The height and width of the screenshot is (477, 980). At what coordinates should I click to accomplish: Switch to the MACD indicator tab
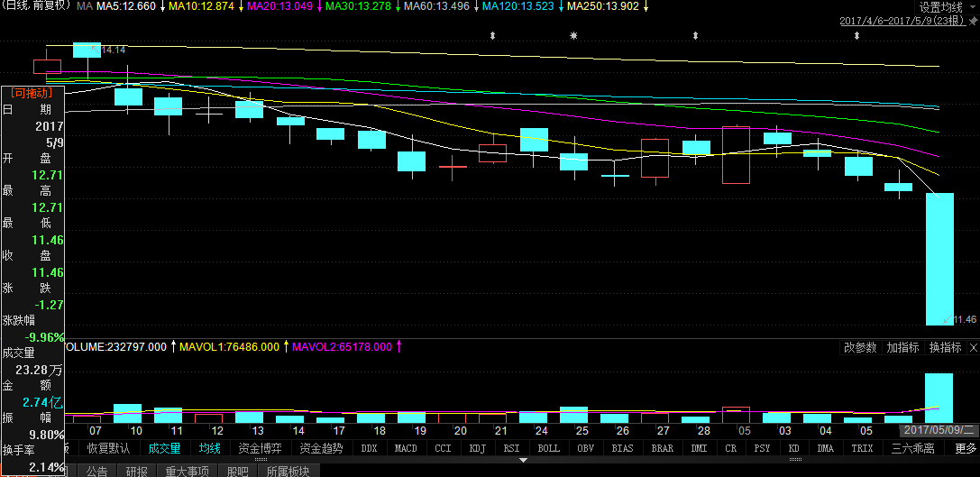pos(406,448)
